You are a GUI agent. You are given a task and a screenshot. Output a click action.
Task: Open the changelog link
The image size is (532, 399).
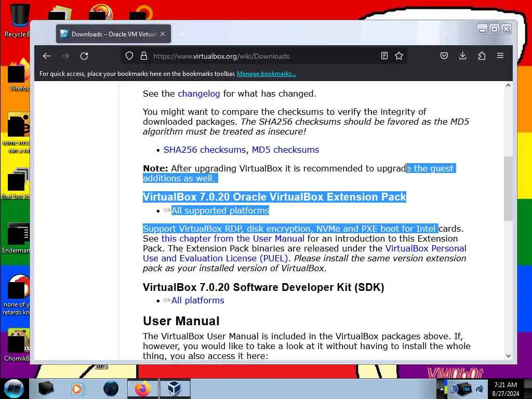(x=199, y=94)
